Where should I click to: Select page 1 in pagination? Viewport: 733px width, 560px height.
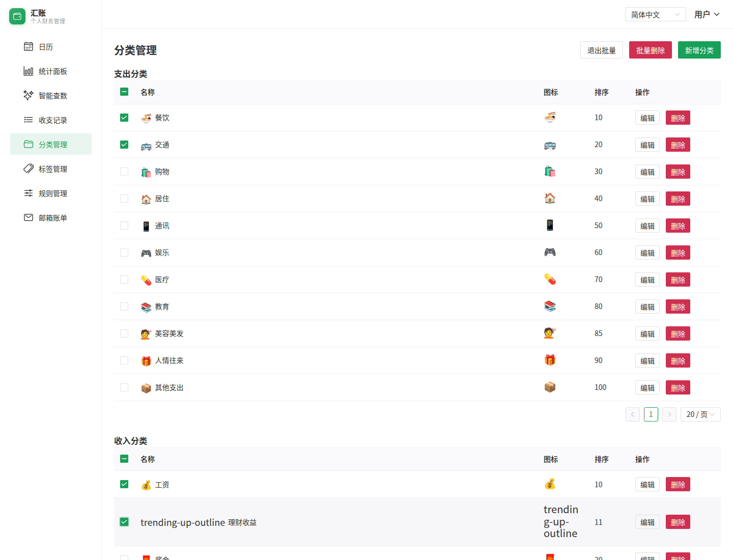point(651,414)
